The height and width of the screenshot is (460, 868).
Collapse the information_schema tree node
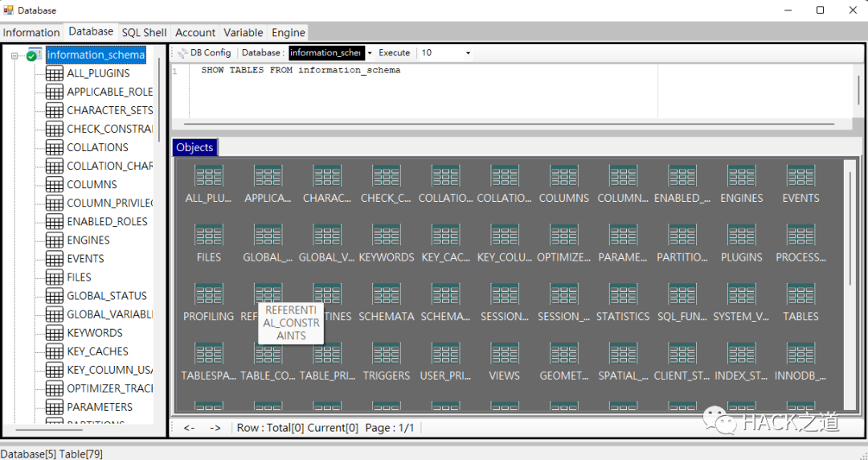click(x=15, y=55)
